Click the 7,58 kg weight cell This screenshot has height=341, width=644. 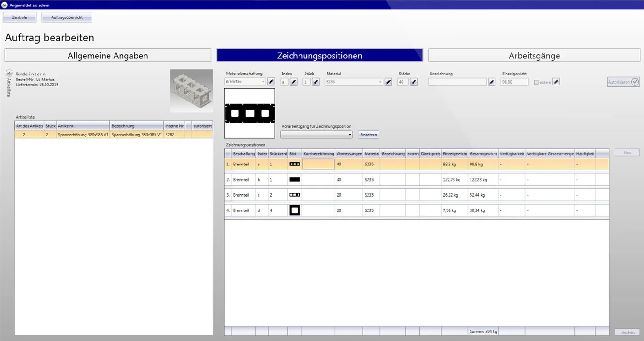(x=455, y=210)
